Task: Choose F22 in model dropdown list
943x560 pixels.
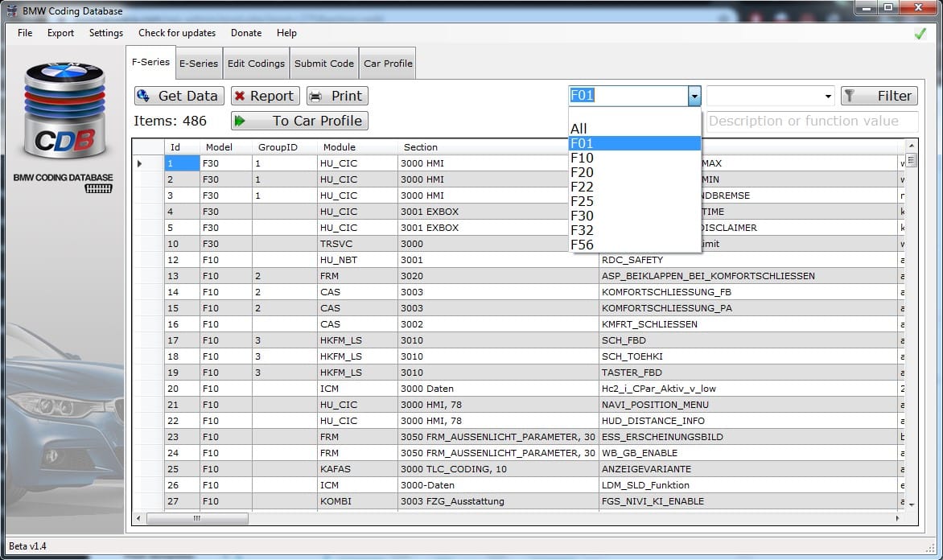Action: 635,187
